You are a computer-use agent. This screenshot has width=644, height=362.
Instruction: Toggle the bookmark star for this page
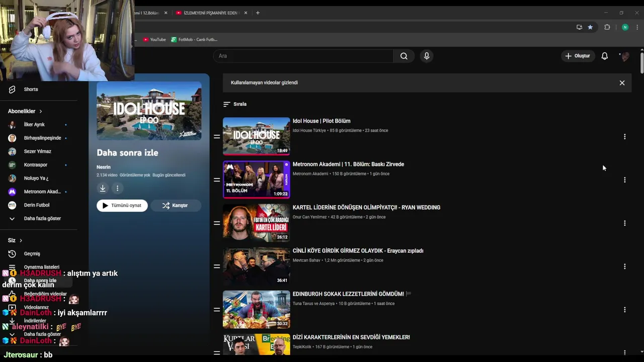[x=590, y=27]
